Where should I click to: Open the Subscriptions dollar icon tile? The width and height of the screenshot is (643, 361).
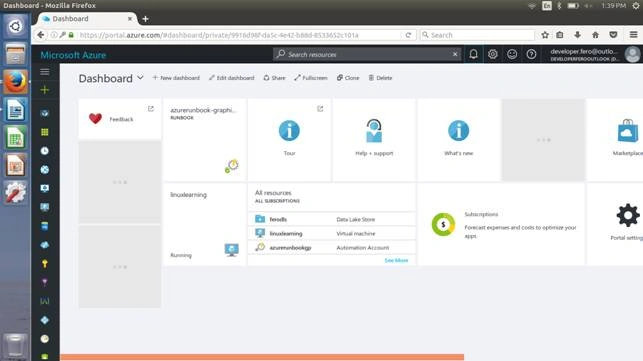[x=501, y=224]
